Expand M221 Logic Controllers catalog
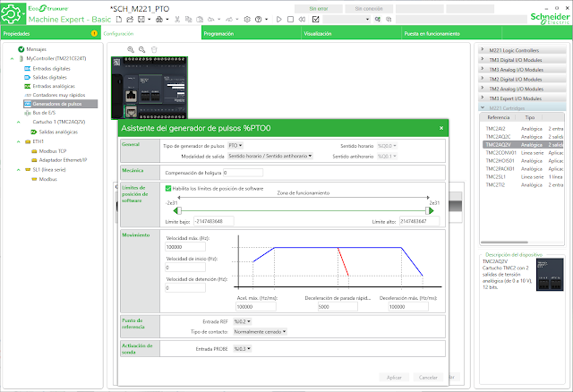 (x=522, y=50)
